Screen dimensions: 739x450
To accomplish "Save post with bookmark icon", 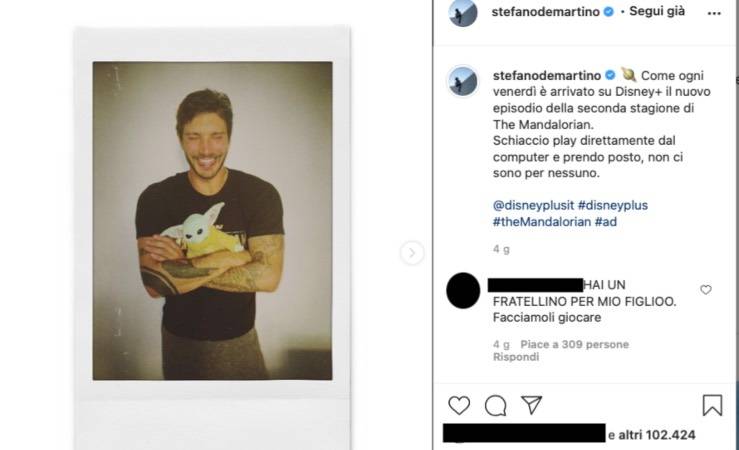I will pos(712,405).
